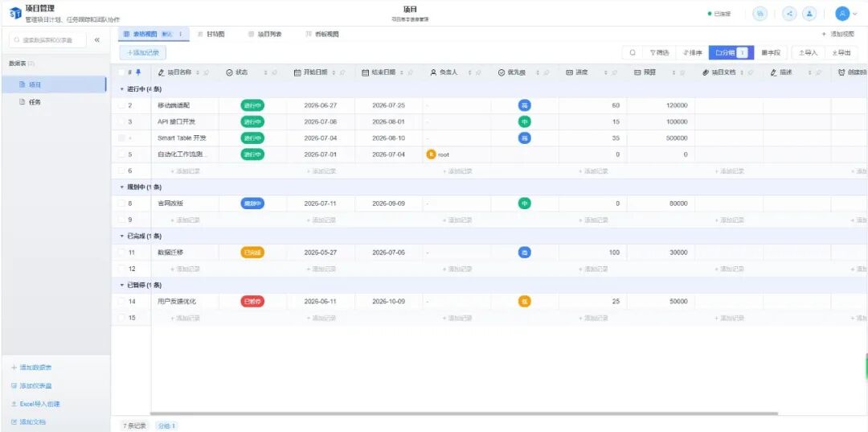This screenshot has width=868, height=432.
Task: Select 项目 table in sidebar
Action: 54,84
